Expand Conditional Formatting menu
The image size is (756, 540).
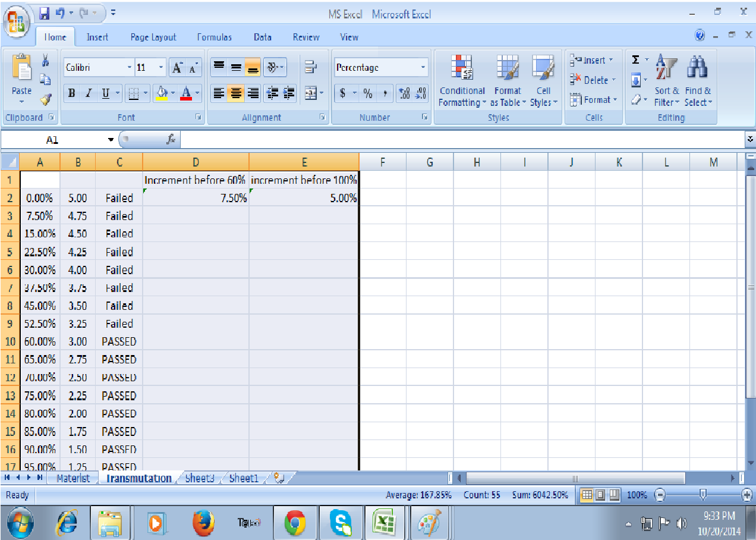pos(462,80)
